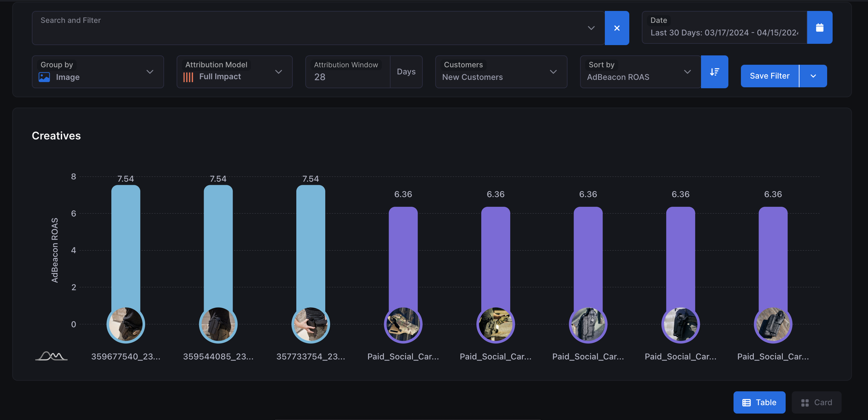Open the date calendar picker
The width and height of the screenshot is (868, 420).
pos(819,27)
